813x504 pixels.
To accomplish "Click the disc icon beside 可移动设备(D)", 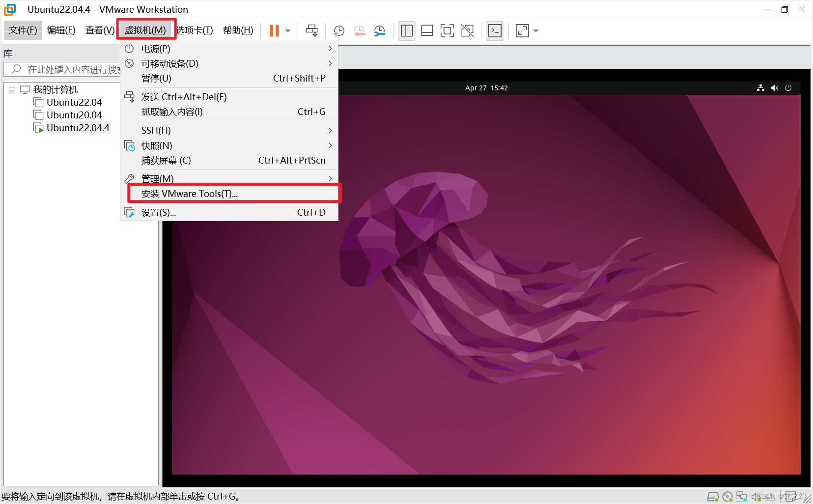I will (129, 63).
